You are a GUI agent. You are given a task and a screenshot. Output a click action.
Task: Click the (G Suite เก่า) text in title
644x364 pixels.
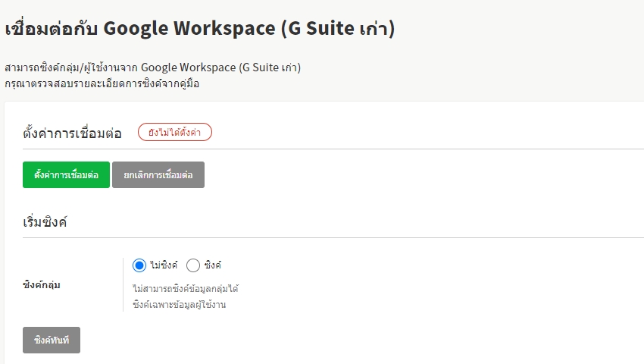click(x=337, y=29)
